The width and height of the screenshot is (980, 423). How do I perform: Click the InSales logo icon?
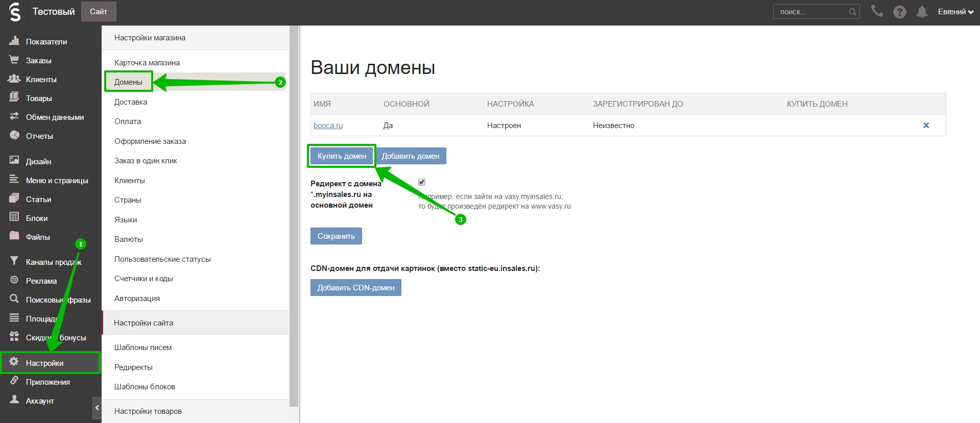click(15, 12)
